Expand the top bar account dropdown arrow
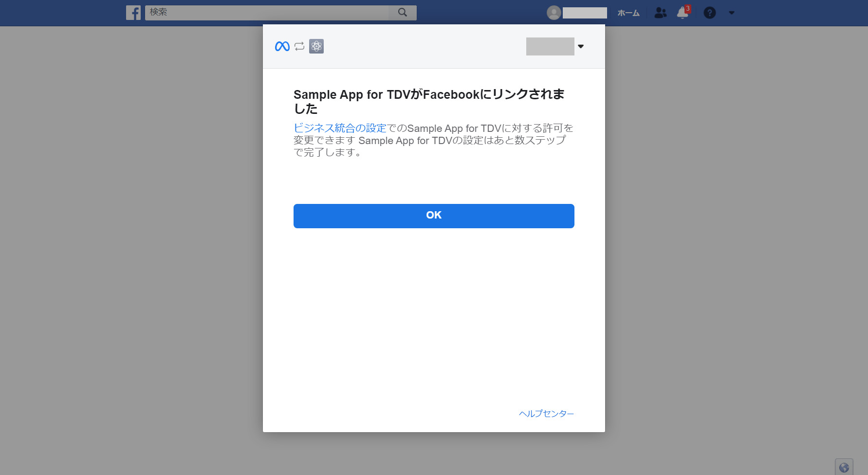Image resolution: width=868 pixels, height=475 pixels. 732,13
